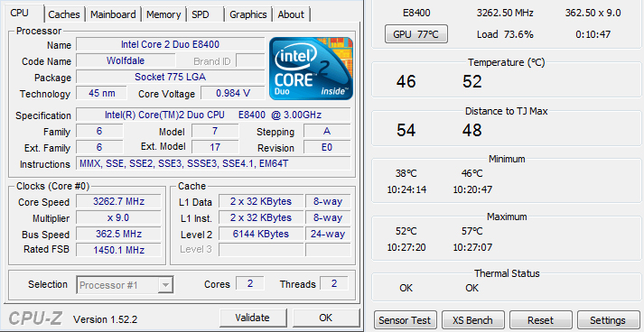Click the Core Voltage value field
This screenshot has height=332, width=644.
pos(233,93)
